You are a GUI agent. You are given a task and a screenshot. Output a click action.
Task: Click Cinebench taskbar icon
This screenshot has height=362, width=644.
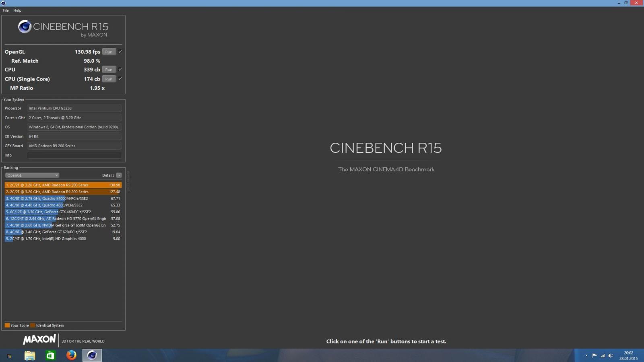point(92,356)
